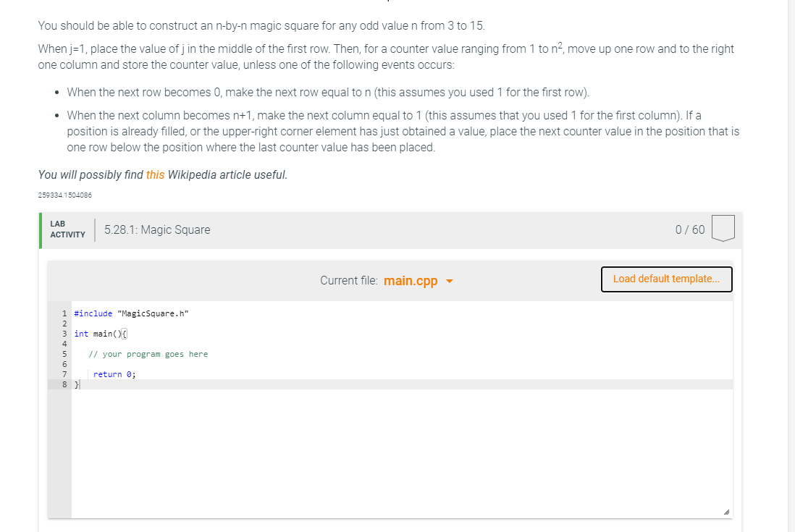The height and width of the screenshot is (532, 795).
Task: Click the 0 / 60 score text
Action: [x=689, y=229]
